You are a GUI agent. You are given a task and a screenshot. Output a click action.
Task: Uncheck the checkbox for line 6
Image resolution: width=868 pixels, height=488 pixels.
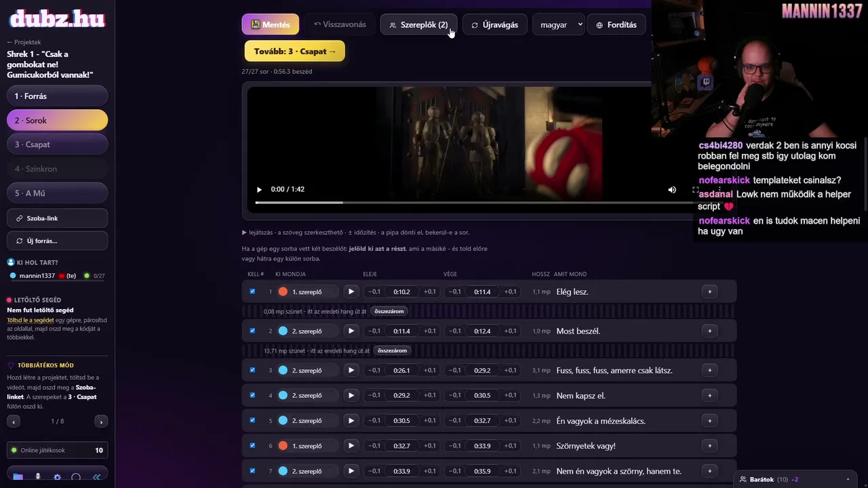pyautogui.click(x=252, y=445)
